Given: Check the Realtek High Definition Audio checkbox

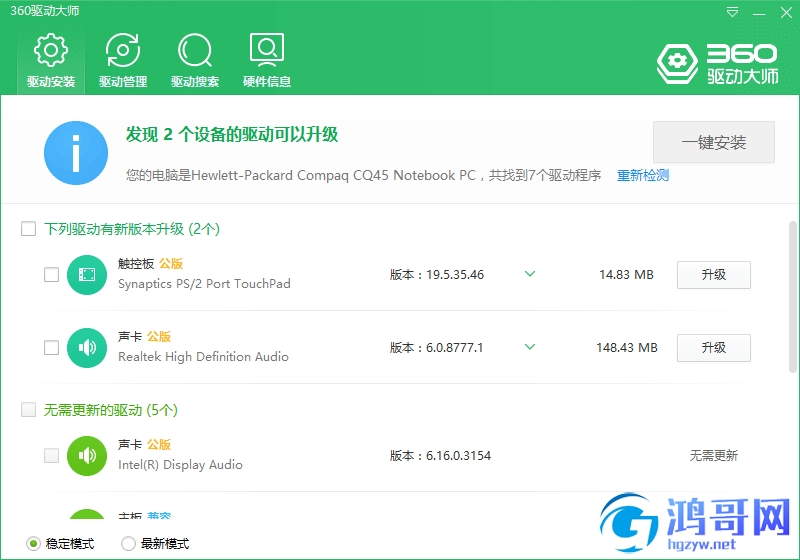Looking at the screenshot, I should (x=52, y=348).
